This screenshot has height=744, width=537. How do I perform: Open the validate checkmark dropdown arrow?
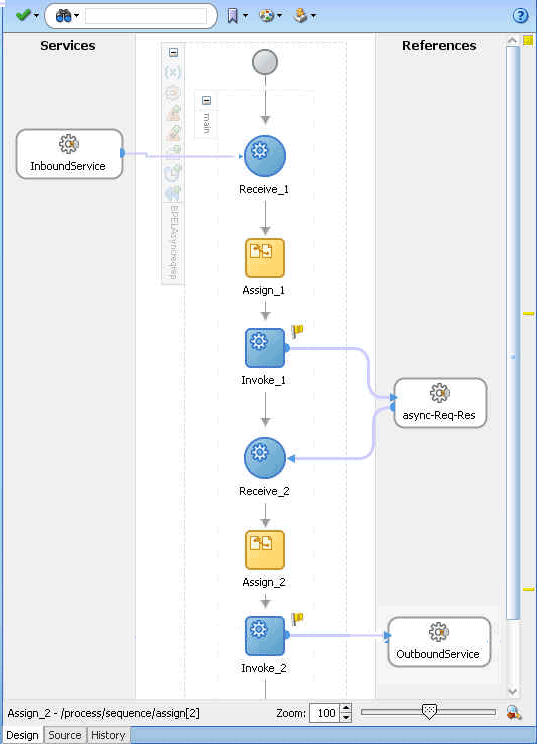point(36,16)
